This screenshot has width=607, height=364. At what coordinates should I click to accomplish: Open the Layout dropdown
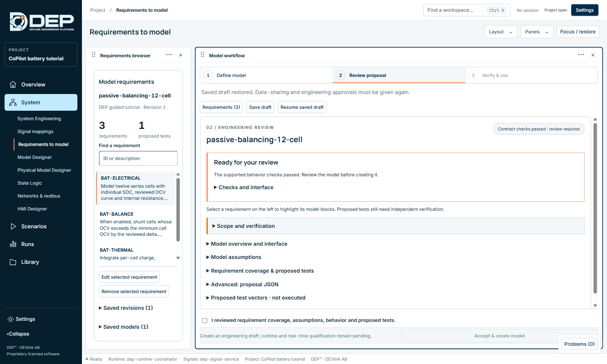[501, 32]
